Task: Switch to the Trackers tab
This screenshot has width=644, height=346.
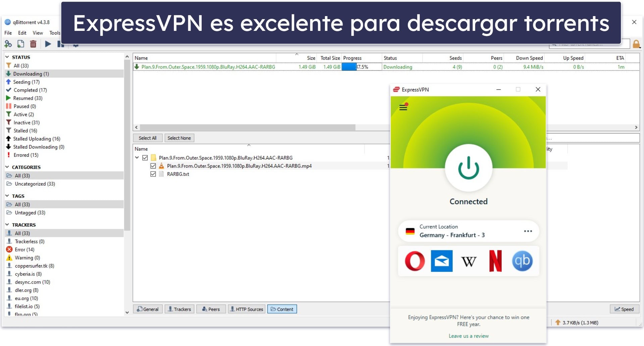Action: click(180, 309)
